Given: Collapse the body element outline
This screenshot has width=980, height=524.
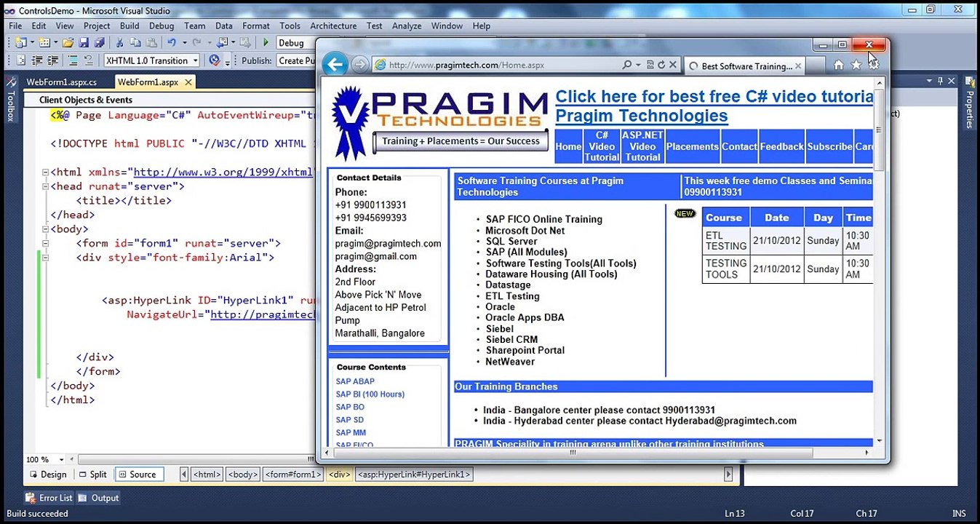Looking at the screenshot, I should pos(45,229).
